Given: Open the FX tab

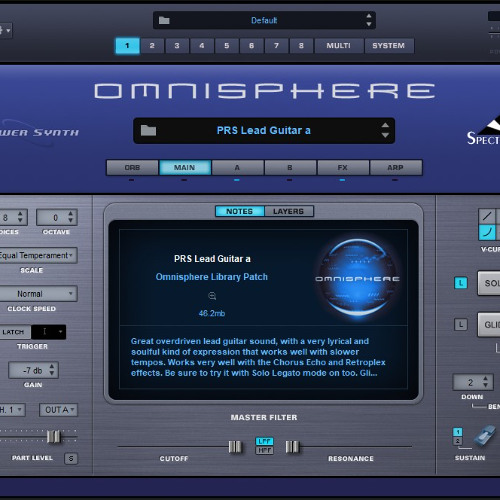Looking at the screenshot, I should coord(343,168).
